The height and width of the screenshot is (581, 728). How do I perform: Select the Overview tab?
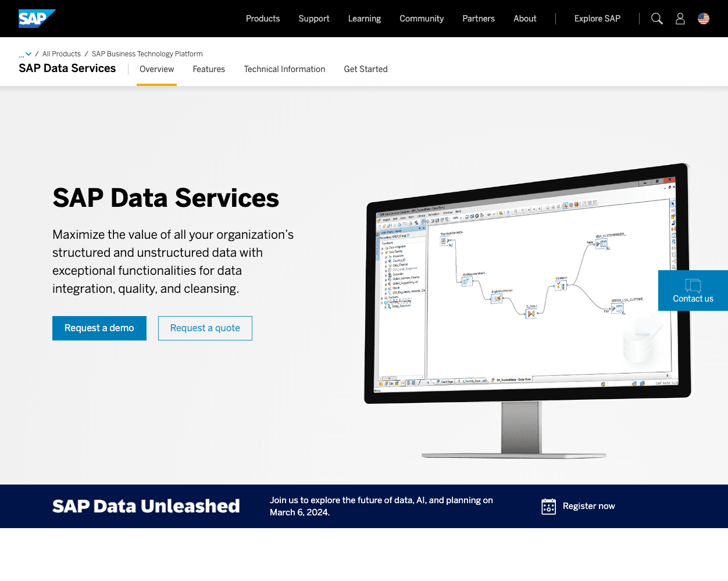pyautogui.click(x=156, y=69)
